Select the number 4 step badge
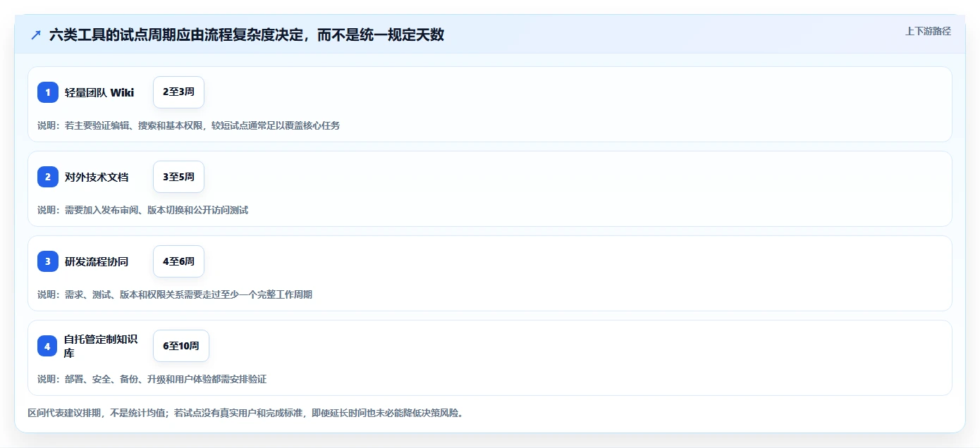Image resolution: width=980 pixels, height=448 pixels. (x=48, y=346)
